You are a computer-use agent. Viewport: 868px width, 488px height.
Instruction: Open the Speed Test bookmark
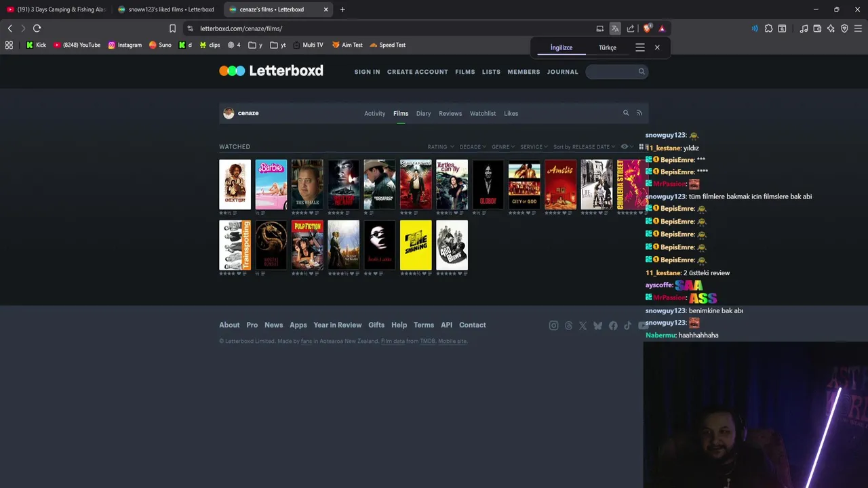(x=388, y=45)
